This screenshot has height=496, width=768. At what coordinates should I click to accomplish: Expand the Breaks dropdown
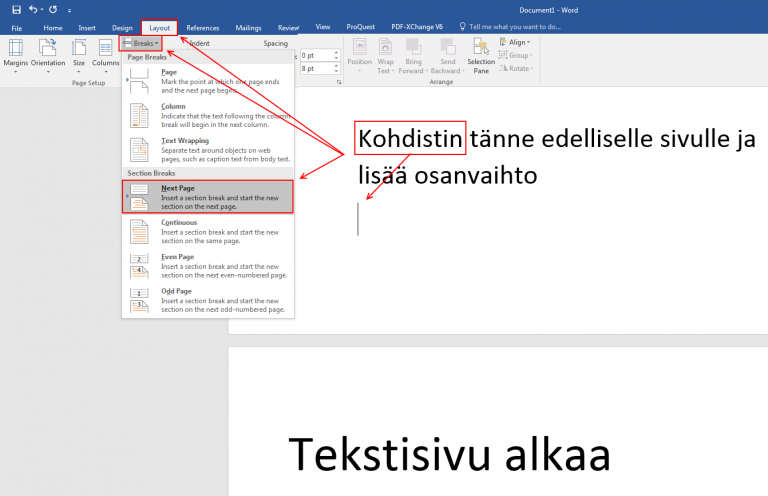tap(140, 43)
